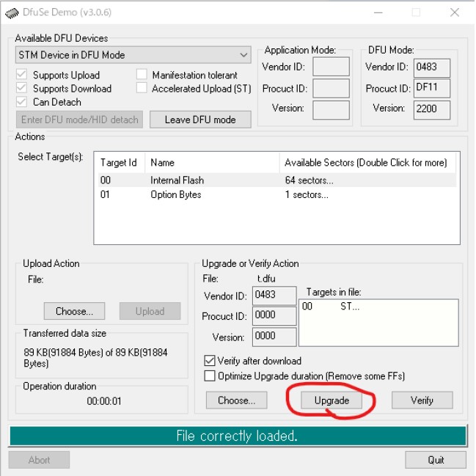Enable the Manifestation tolerant checkbox
Viewport: 476px width, 476px height.
coord(142,74)
